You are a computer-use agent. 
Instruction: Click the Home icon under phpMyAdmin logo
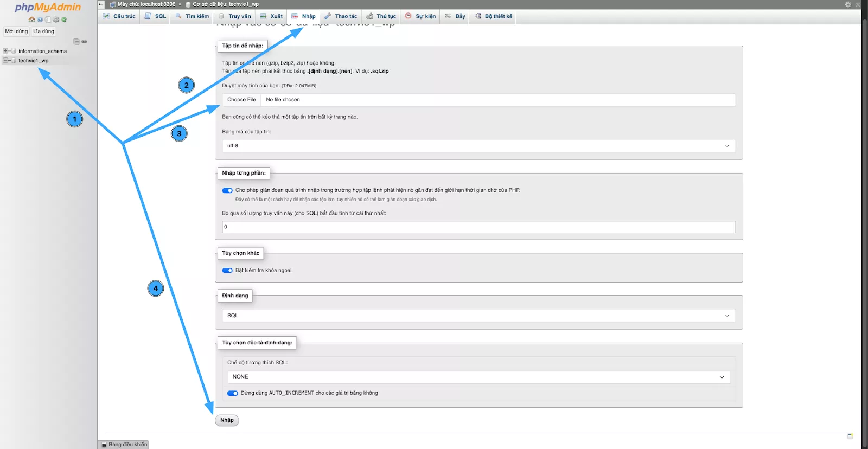[32, 20]
